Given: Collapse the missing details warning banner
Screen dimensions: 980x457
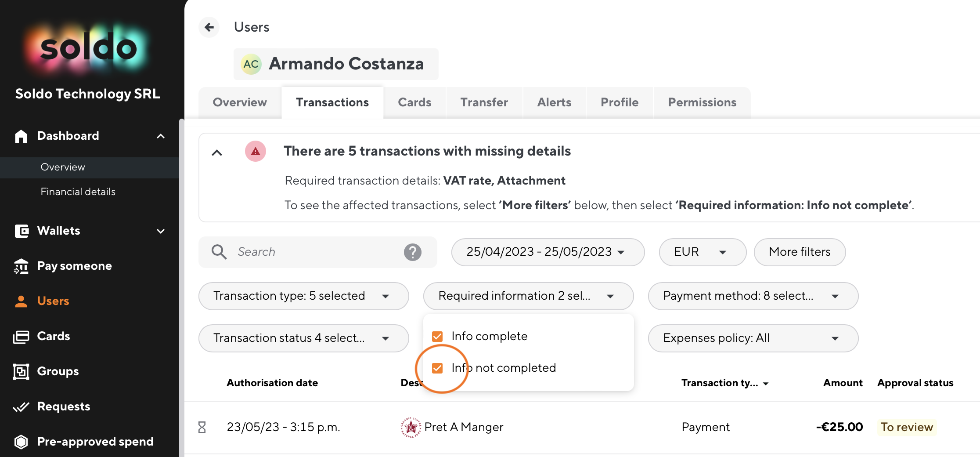Looking at the screenshot, I should coord(217,152).
